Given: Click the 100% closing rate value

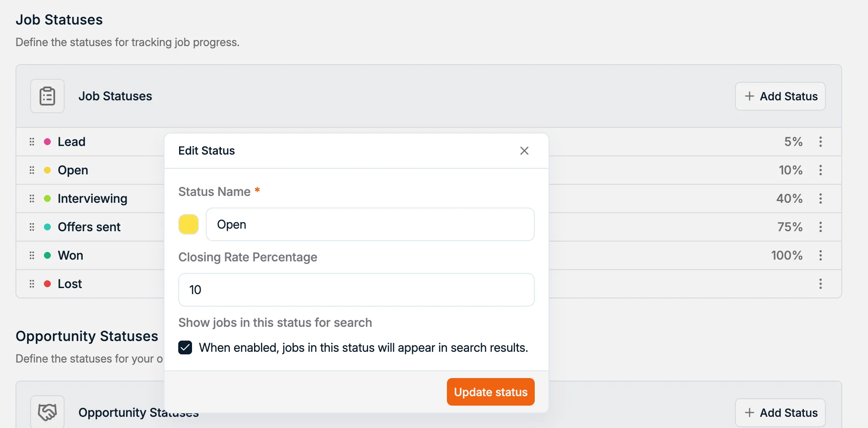Looking at the screenshot, I should [x=787, y=255].
